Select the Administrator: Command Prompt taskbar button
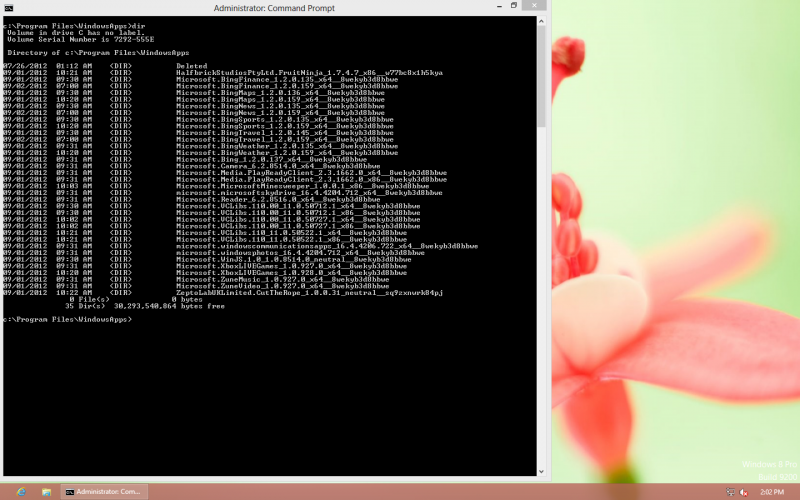The image size is (800, 500). 104,492
